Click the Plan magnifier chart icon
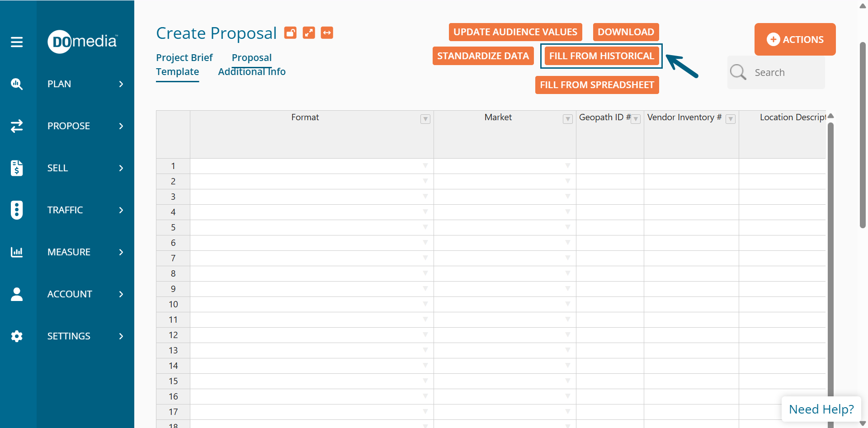This screenshot has height=428, width=868. tap(17, 84)
